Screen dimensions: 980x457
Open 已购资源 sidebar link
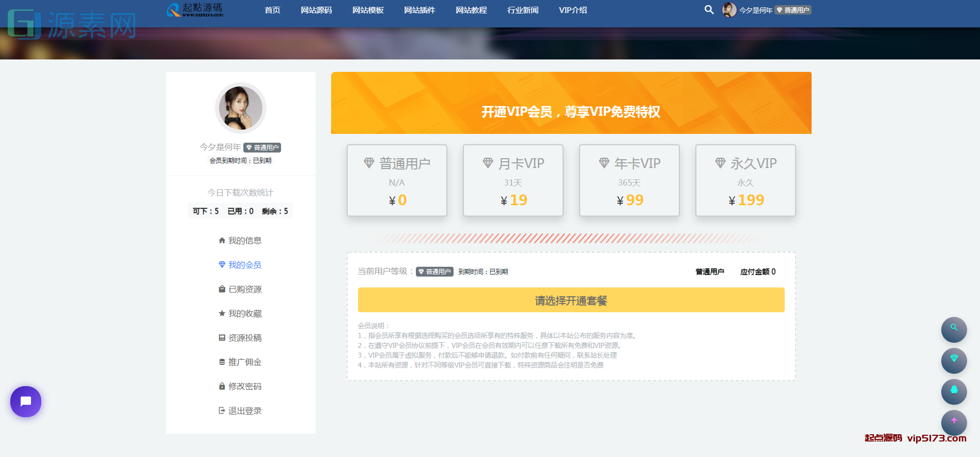coord(245,289)
